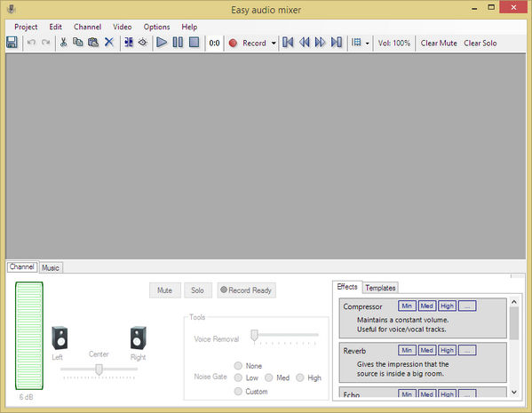532x413 pixels.
Task: Select the None noise gate radio
Action: (x=238, y=366)
